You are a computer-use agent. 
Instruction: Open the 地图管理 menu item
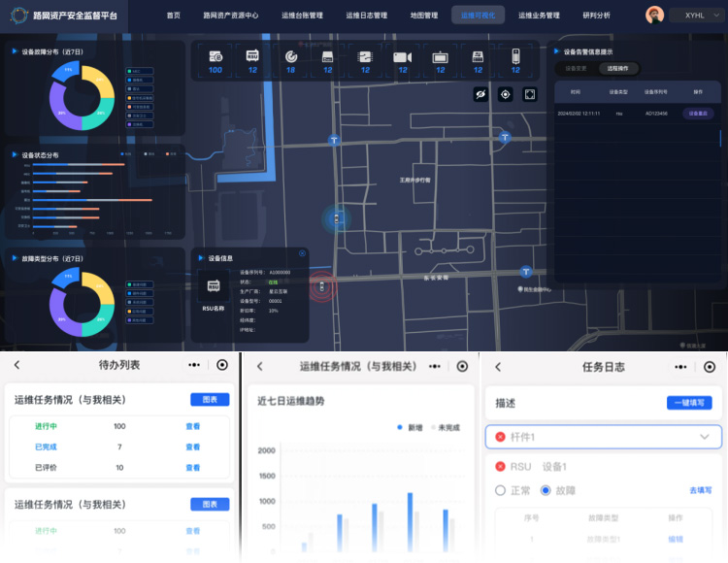coord(424,16)
